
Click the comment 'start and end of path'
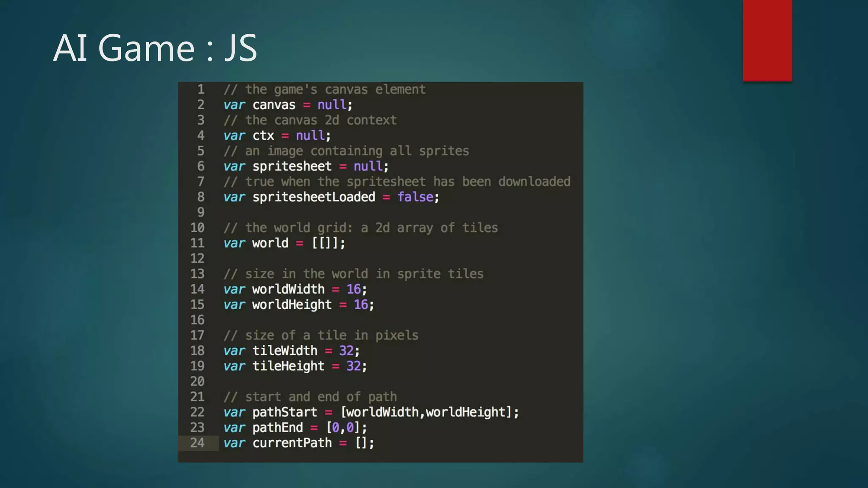point(310,397)
